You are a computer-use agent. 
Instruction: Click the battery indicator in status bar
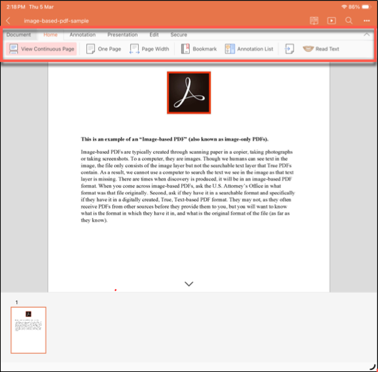click(366, 7)
